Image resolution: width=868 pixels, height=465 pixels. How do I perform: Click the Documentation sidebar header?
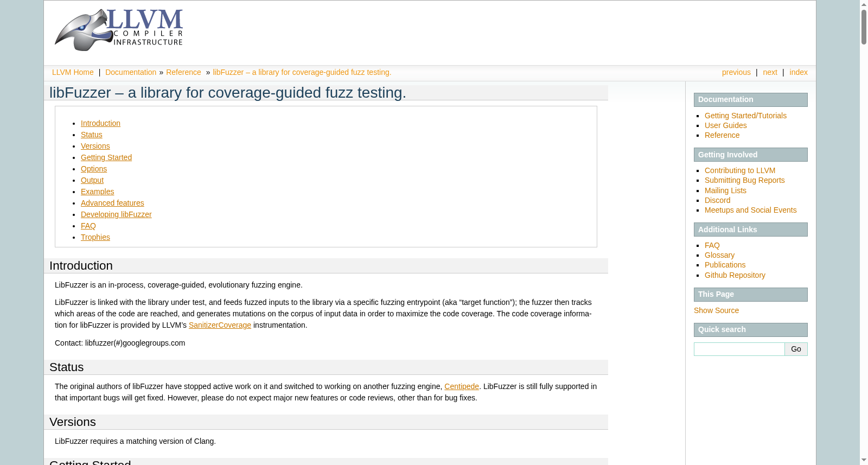pos(751,100)
